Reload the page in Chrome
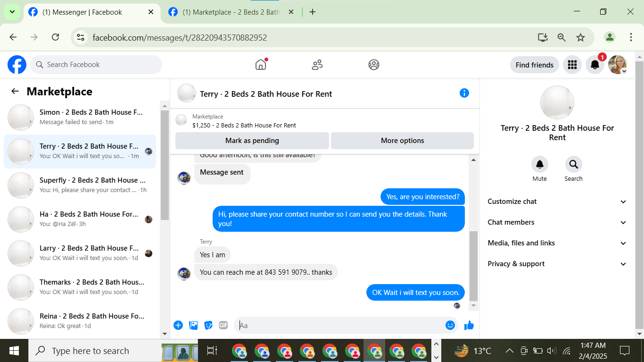 (55, 37)
